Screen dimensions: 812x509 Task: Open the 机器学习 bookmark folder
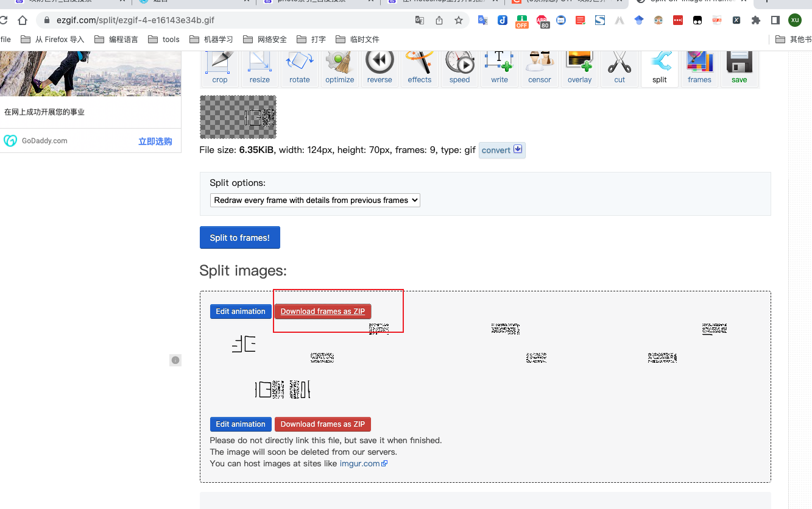coord(211,39)
